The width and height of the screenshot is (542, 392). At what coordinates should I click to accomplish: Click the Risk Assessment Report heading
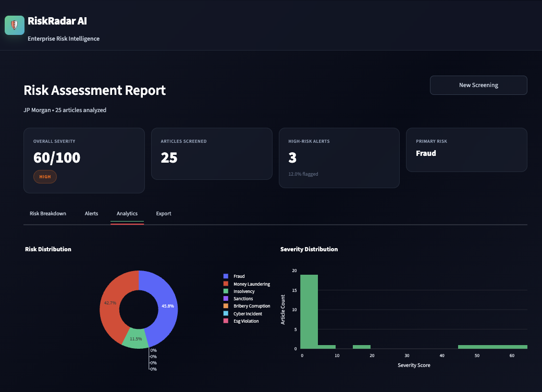pos(95,90)
